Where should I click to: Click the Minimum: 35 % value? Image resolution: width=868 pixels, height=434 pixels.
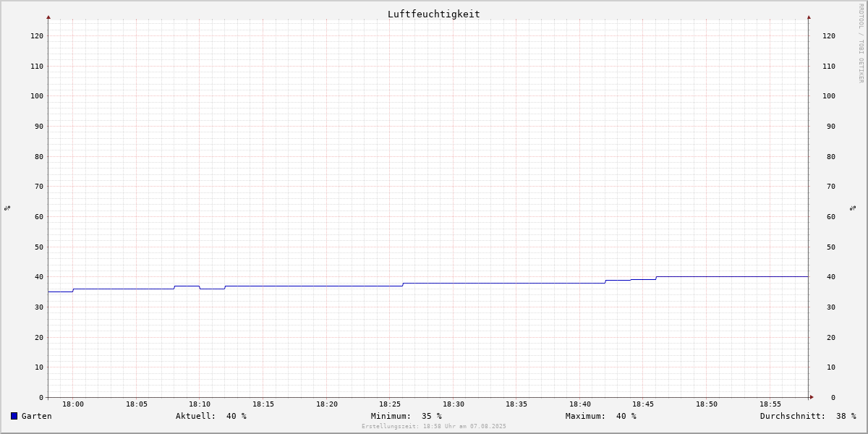[x=407, y=416]
